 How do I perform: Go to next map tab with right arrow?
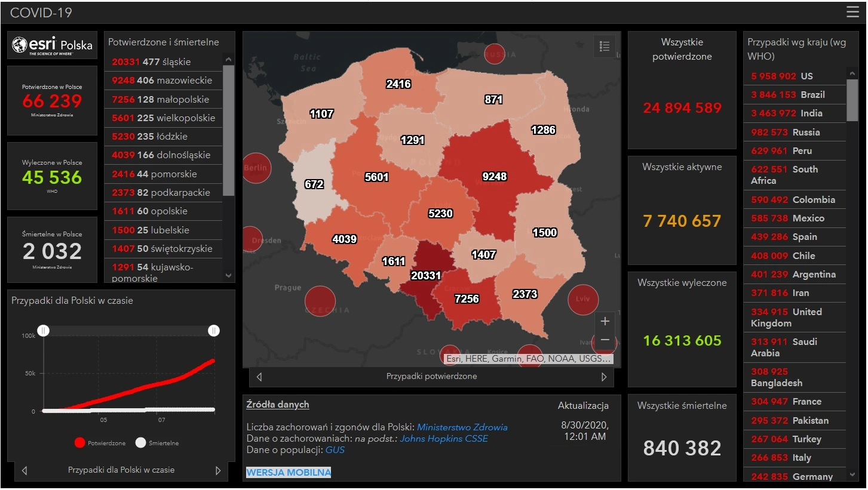[x=604, y=377]
